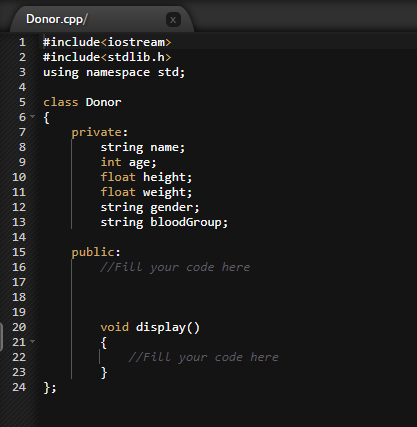This screenshot has height=427, width=417.
Task: Close the Donor.cpp tab
Action: click(173, 20)
